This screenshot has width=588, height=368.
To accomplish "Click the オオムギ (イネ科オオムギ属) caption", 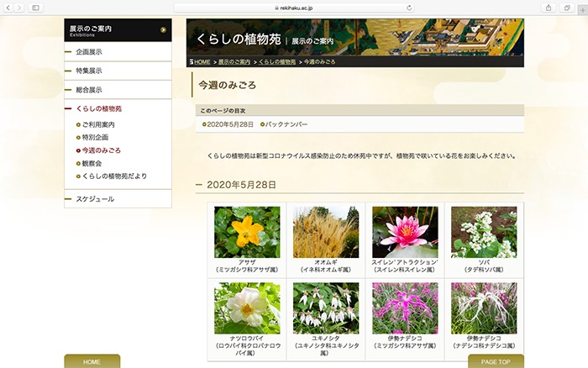I will pos(326,266).
